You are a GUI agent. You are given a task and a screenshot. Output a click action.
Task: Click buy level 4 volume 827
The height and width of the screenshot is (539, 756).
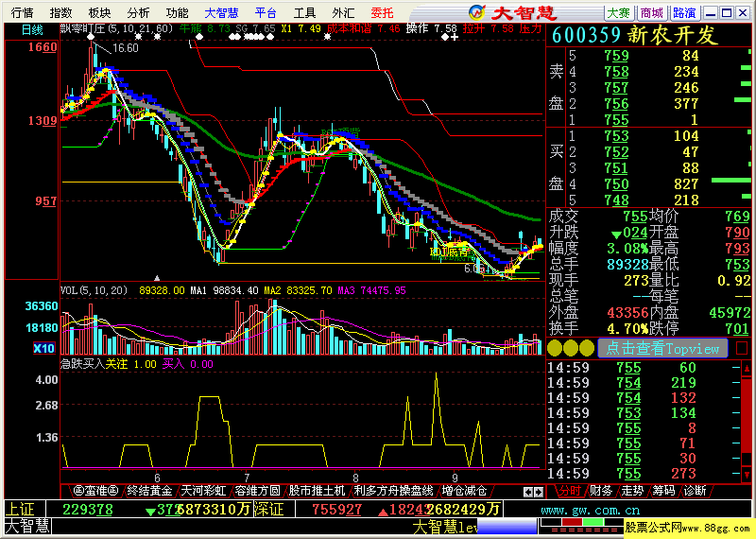pyautogui.click(x=686, y=184)
